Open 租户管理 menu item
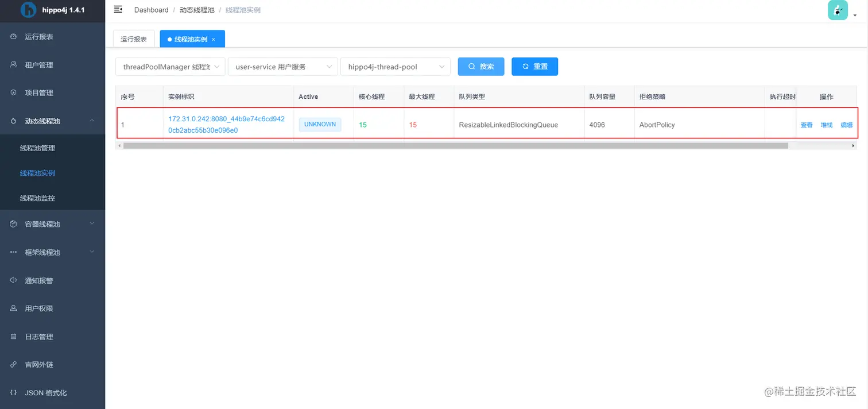The image size is (868, 409). pos(52,65)
